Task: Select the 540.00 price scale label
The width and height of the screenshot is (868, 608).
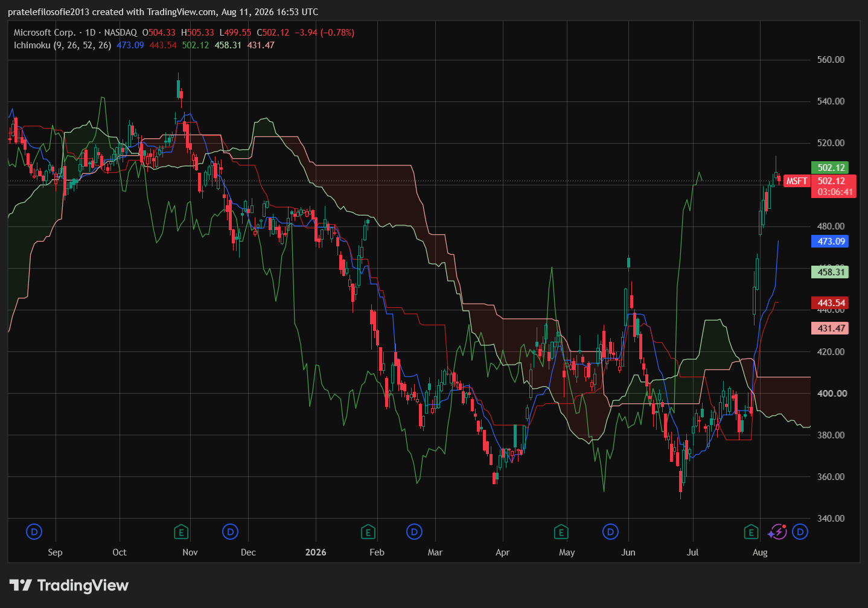Action: click(831, 101)
